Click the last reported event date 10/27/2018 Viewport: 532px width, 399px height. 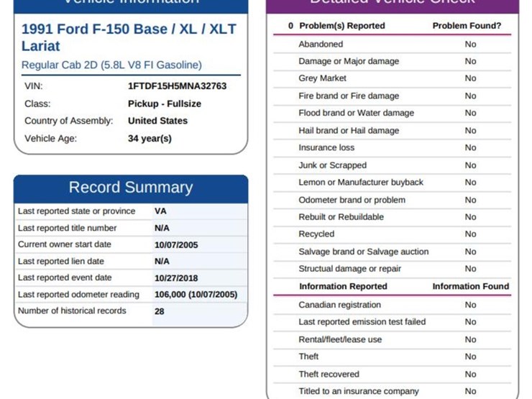click(x=176, y=278)
